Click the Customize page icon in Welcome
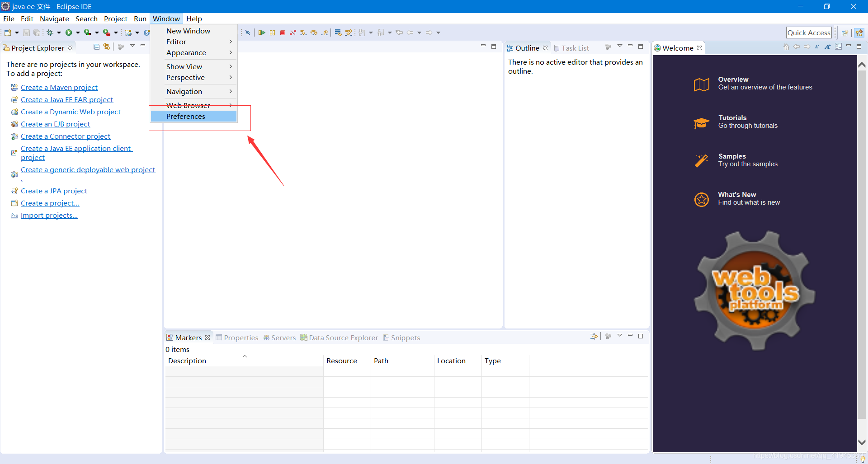 point(839,47)
